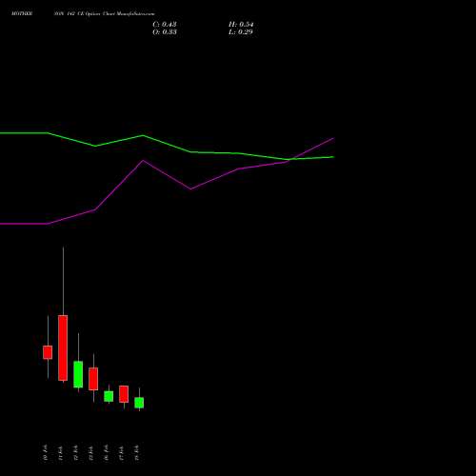This screenshot has height=476, width=476.
Task: Click the open value O: 0.33
Action: coord(165,32)
